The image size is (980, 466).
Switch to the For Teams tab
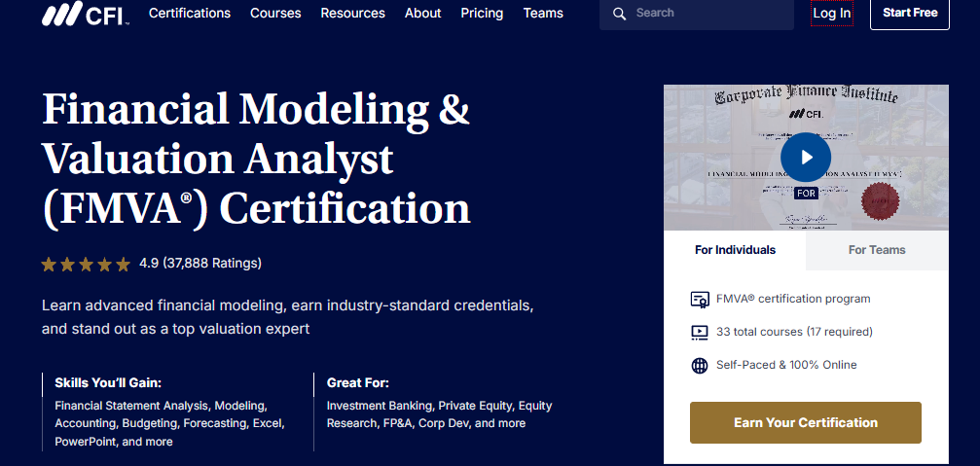click(876, 250)
